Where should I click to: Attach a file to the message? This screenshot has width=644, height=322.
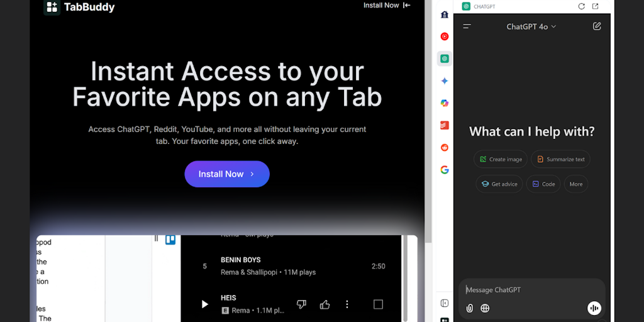click(x=469, y=308)
